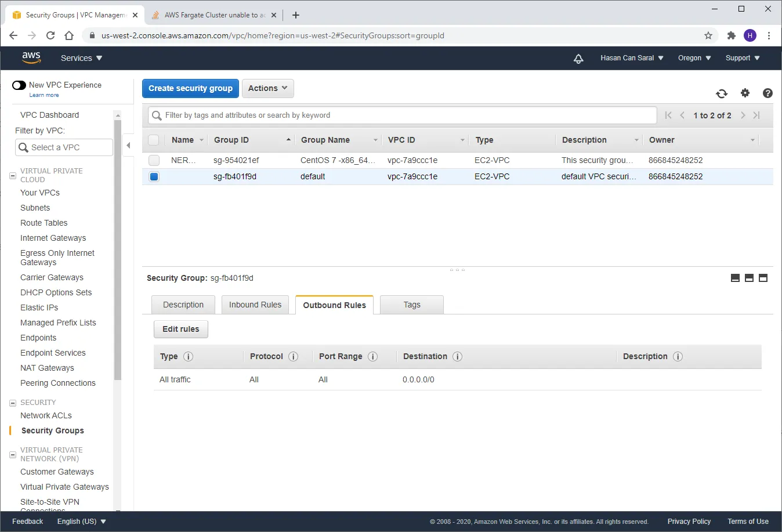Open the notifications bell
Image resolution: width=782 pixels, height=532 pixels.
tap(578, 59)
